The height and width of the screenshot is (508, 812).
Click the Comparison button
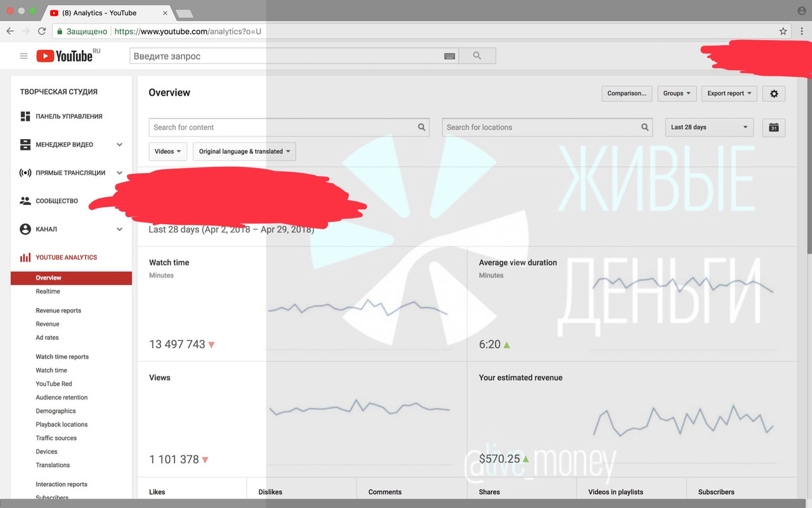pyautogui.click(x=627, y=93)
